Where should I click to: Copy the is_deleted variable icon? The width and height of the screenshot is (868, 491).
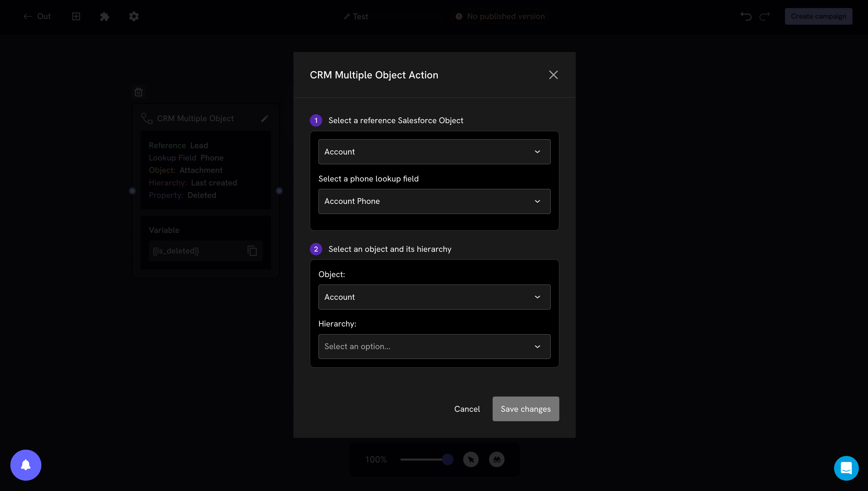tap(252, 251)
